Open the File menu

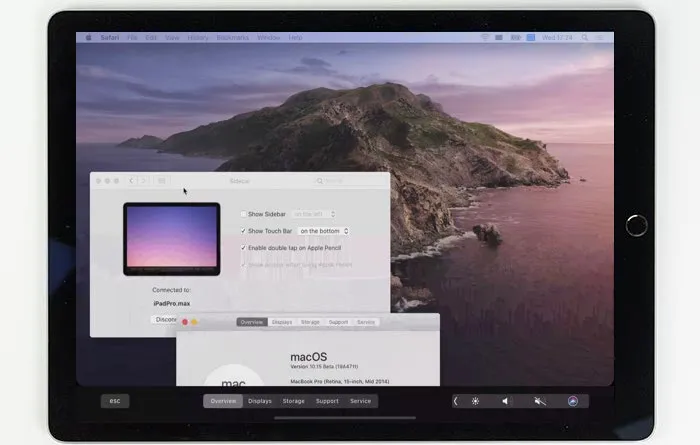pyautogui.click(x=132, y=37)
